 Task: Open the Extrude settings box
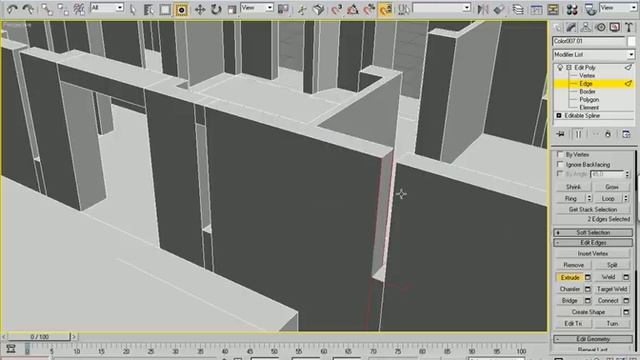coord(587,278)
